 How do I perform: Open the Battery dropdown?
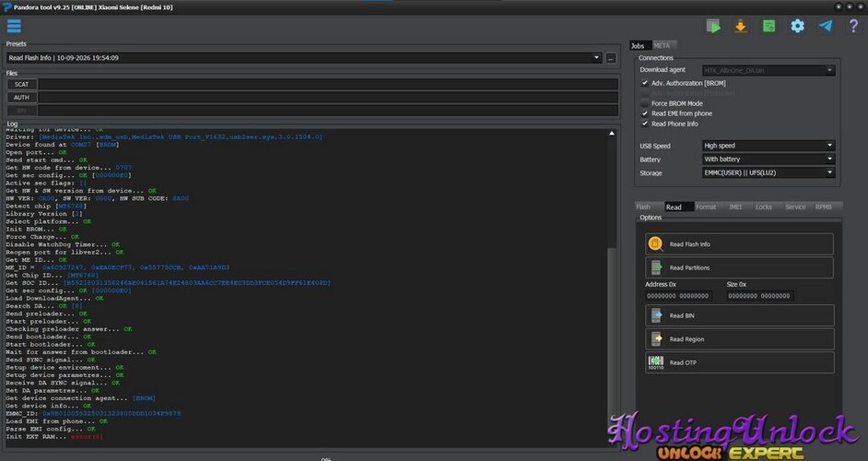coord(768,159)
